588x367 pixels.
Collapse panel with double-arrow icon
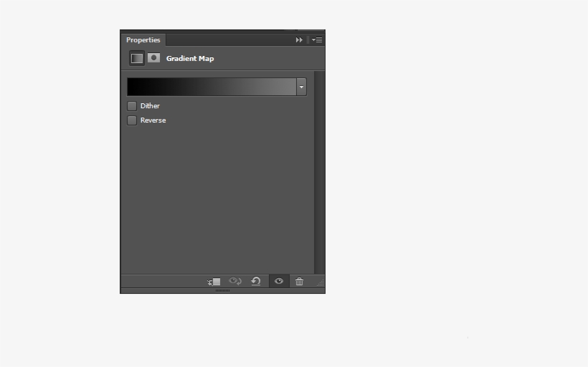(x=299, y=39)
